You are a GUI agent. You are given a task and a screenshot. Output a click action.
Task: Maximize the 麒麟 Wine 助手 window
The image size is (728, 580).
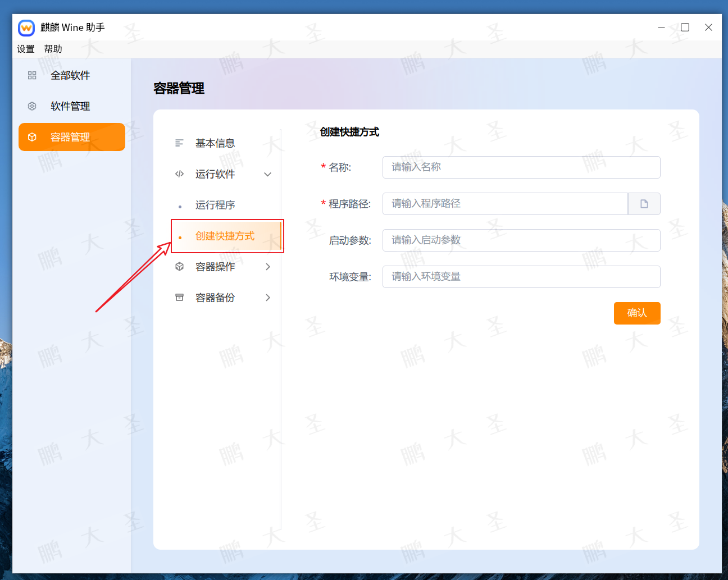(x=685, y=28)
